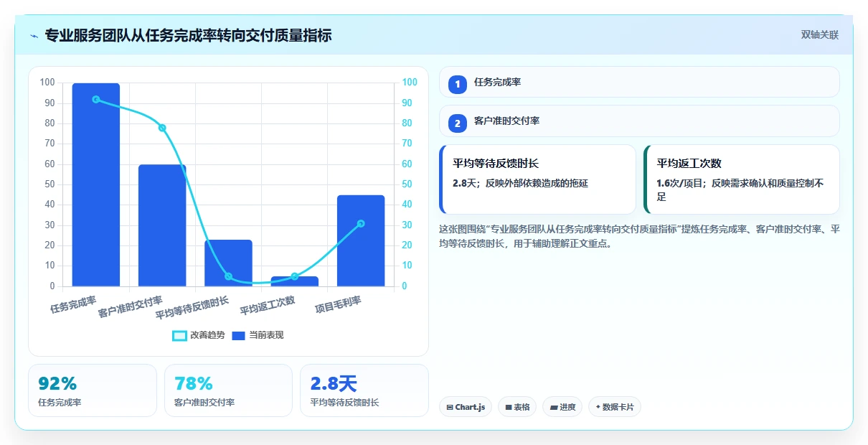The image size is (868, 445).
Task: Toggle the 当前表现 legend swatch
Action: [239, 335]
